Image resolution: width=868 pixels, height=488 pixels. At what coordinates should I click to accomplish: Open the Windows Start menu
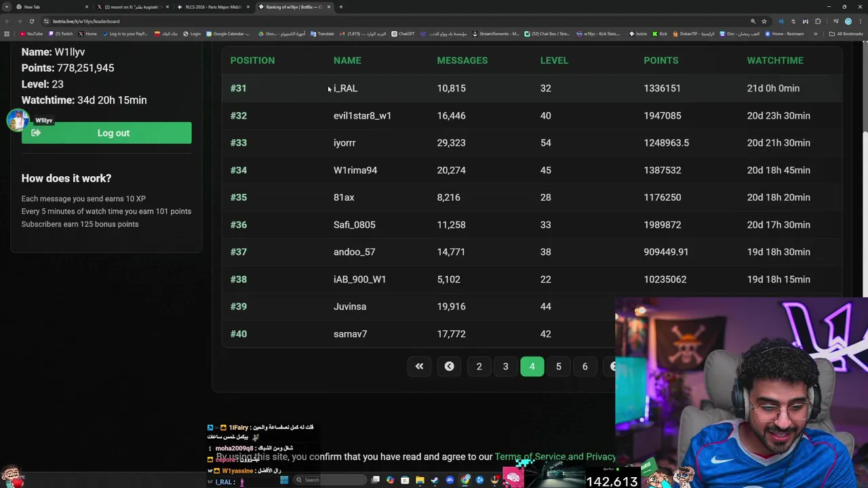(x=284, y=480)
